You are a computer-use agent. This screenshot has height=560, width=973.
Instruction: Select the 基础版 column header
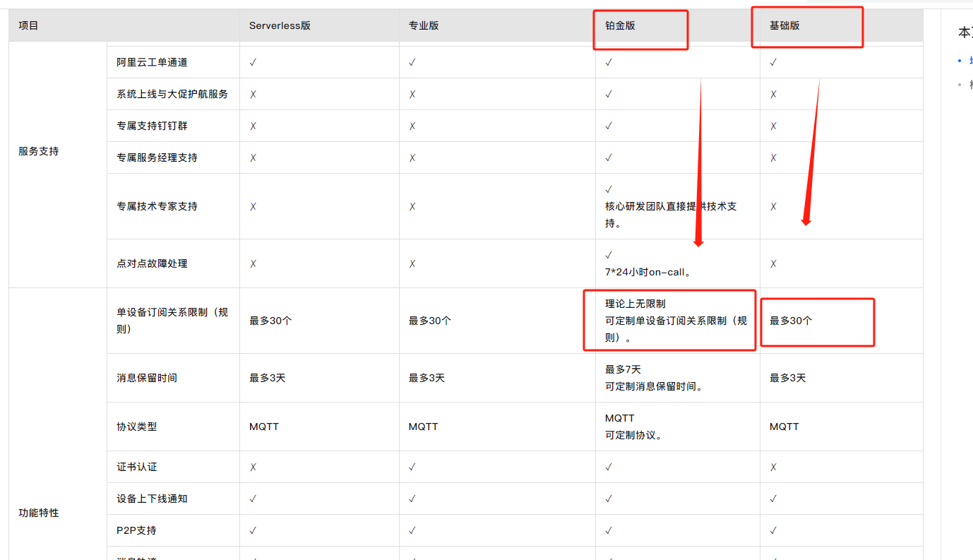point(784,25)
